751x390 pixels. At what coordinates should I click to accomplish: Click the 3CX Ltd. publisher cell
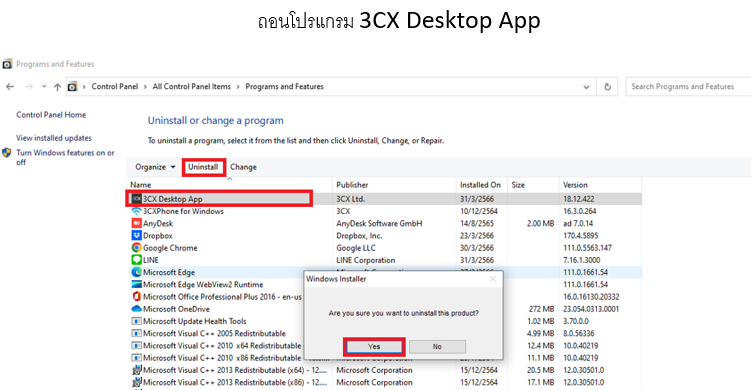[351, 199]
